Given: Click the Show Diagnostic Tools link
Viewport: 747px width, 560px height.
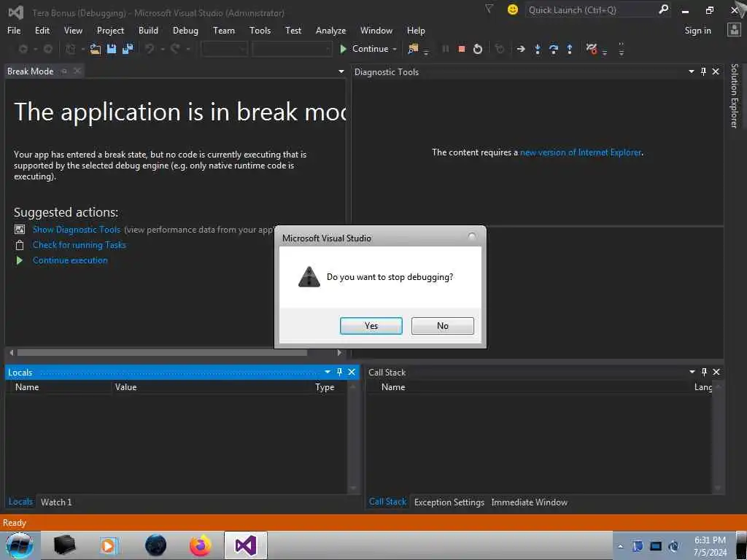Looking at the screenshot, I should click(x=76, y=230).
